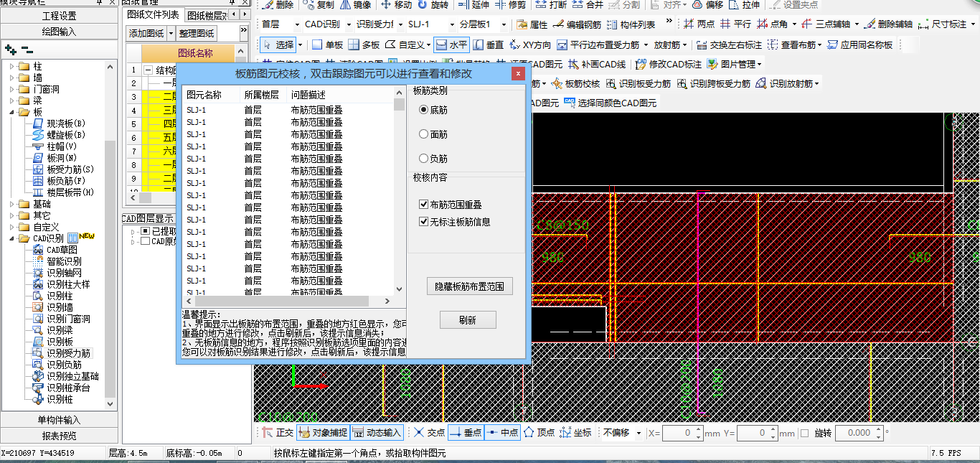The image size is (980, 463).
Task: Choose the 旋转 (rotate) tool
Action: point(434,5)
